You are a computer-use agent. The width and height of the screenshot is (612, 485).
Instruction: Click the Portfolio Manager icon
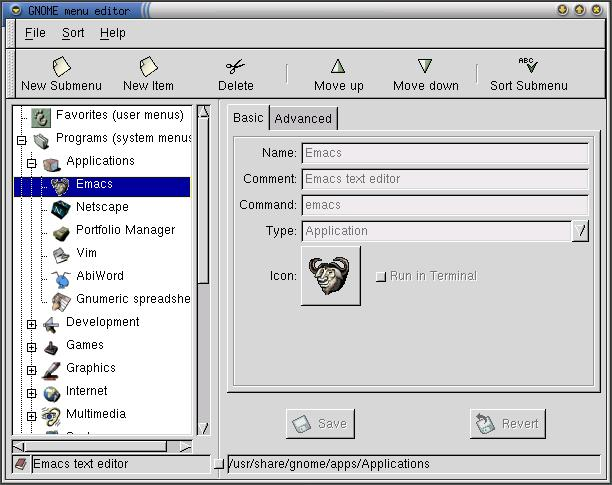pos(61,233)
